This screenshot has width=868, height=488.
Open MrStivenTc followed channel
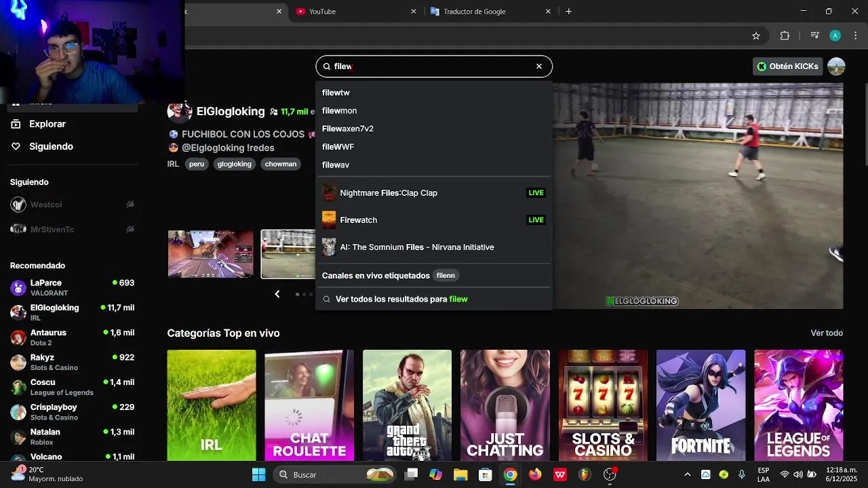point(71,229)
